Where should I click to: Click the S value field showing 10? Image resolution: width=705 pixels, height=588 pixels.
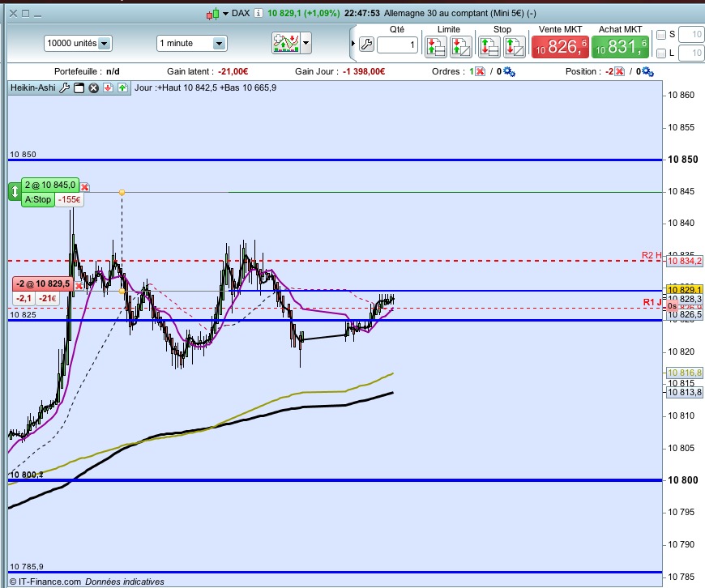pos(691,35)
